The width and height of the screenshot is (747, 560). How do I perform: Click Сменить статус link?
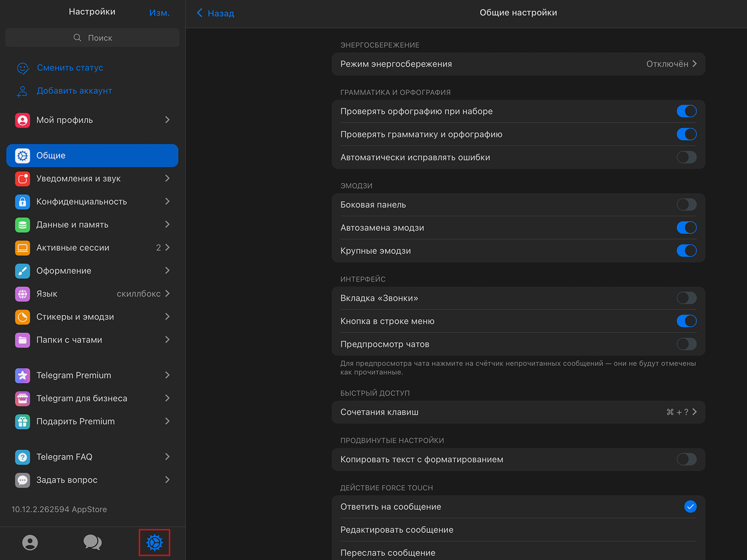pos(70,68)
